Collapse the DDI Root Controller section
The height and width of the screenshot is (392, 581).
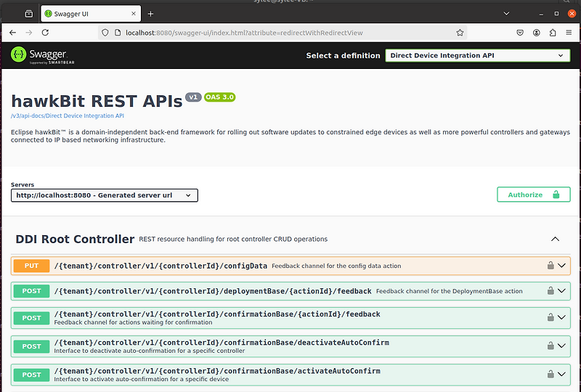(556, 239)
